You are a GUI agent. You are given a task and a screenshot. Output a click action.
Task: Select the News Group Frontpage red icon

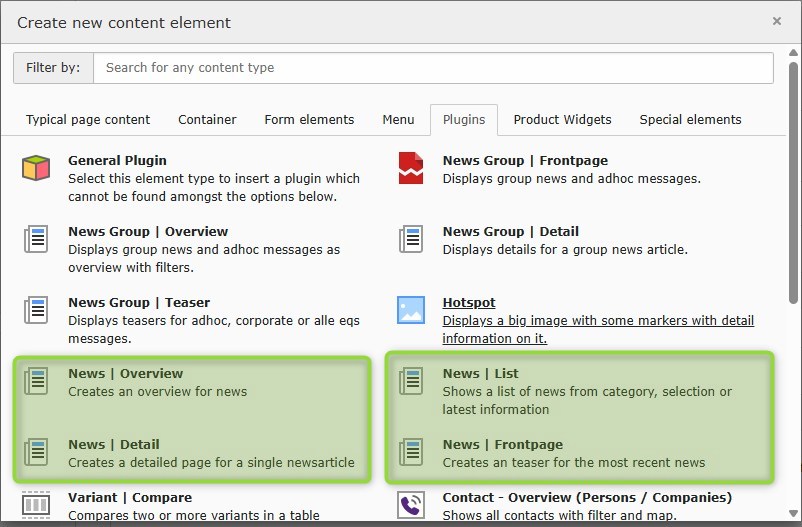(411, 168)
